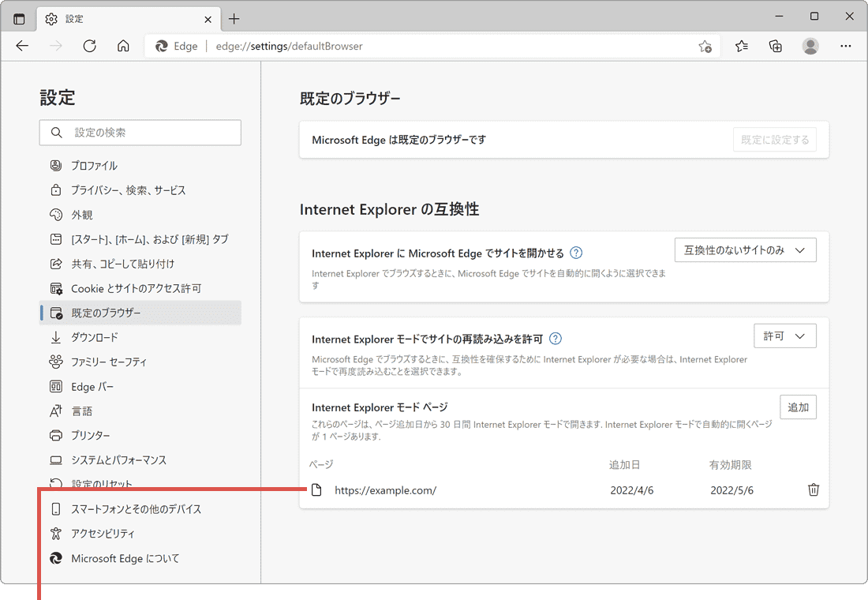Select the 設定 browser tab
This screenshot has width=868, height=600.
pyautogui.click(x=129, y=19)
